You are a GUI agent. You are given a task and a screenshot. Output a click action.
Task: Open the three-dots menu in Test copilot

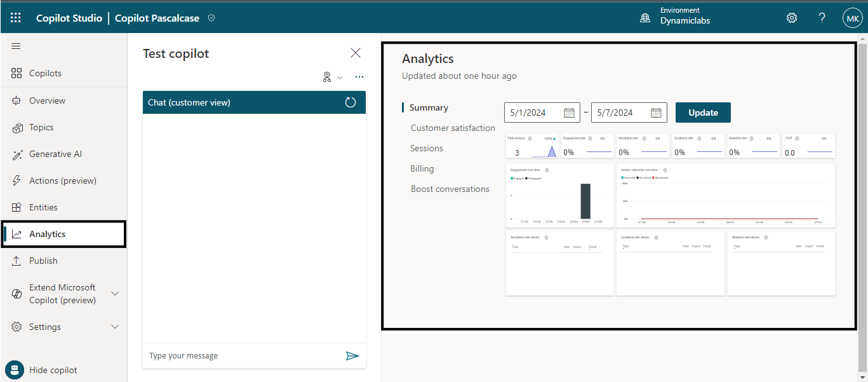point(359,78)
